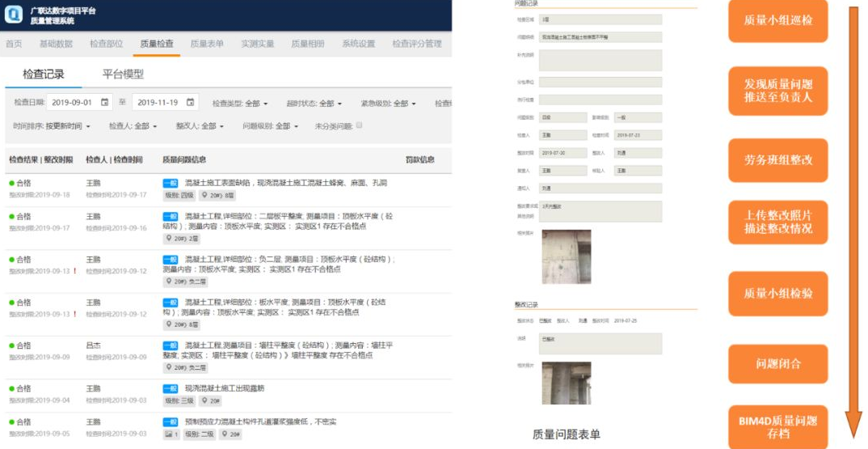Screen dimensions: 868x449
Task: Click the 3天内整改 text area
Action: (x=600, y=211)
